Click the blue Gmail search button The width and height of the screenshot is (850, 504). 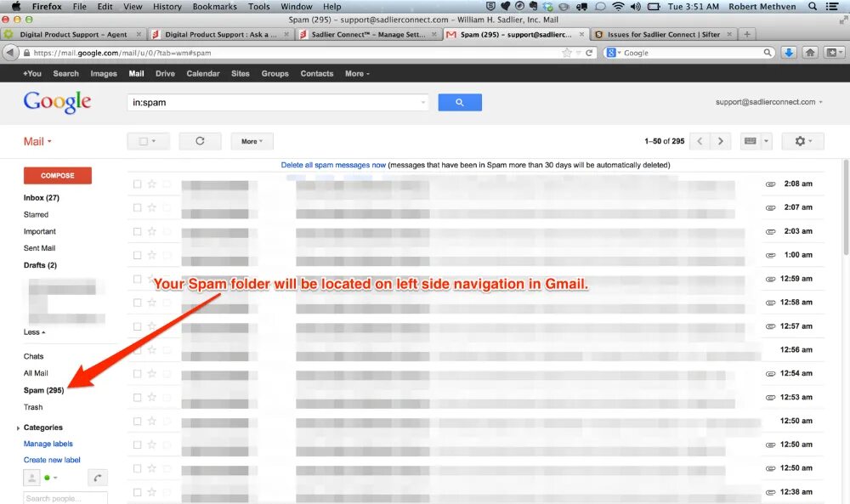pyautogui.click(x=460, y=103)
